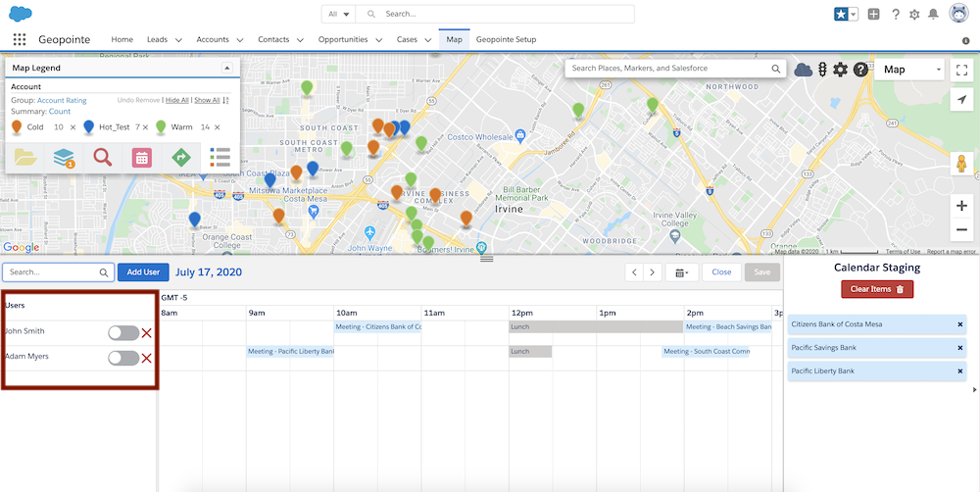The image size is (980, 492).
Task: Toggle the traffic light icon on map
Action: (822, 70)
